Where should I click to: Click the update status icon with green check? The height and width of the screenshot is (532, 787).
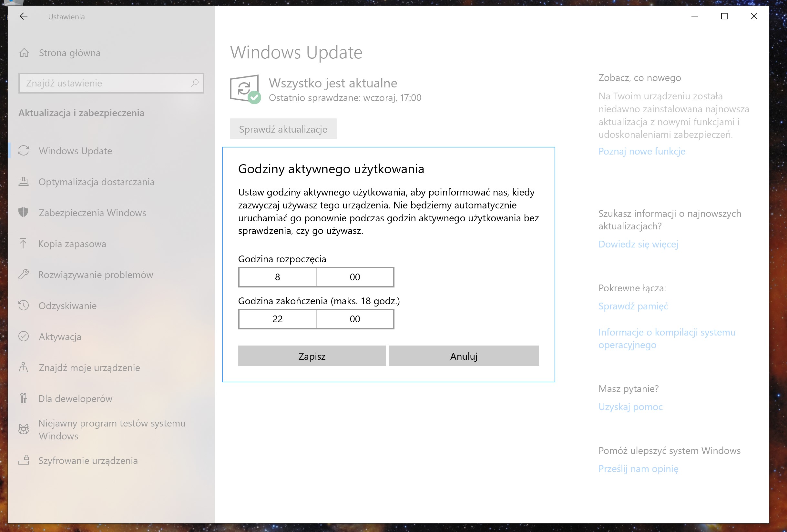[245, 89]
